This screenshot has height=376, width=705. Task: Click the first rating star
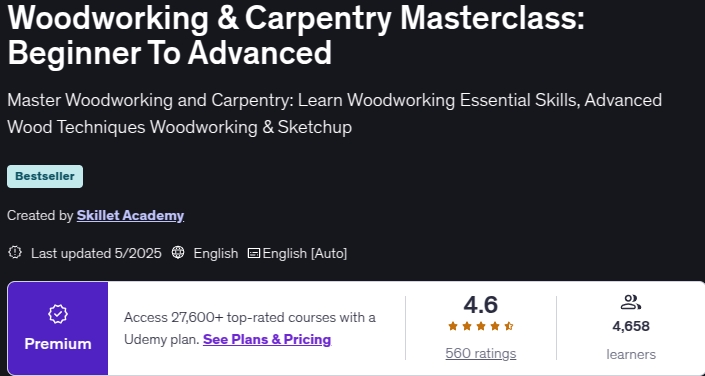click(453, 326)
